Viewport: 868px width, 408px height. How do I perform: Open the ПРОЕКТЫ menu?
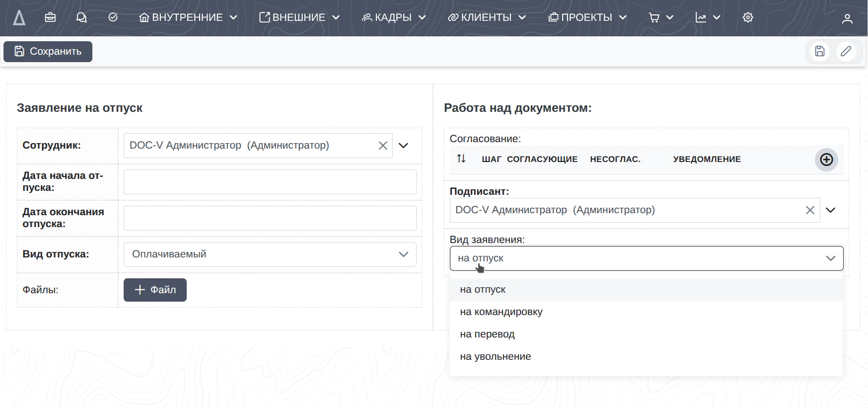587,17
